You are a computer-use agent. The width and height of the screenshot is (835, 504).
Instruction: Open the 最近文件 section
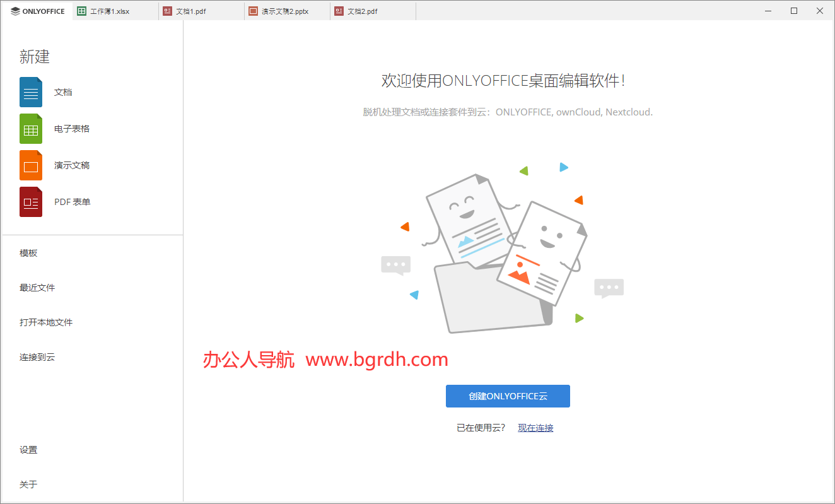37,287
